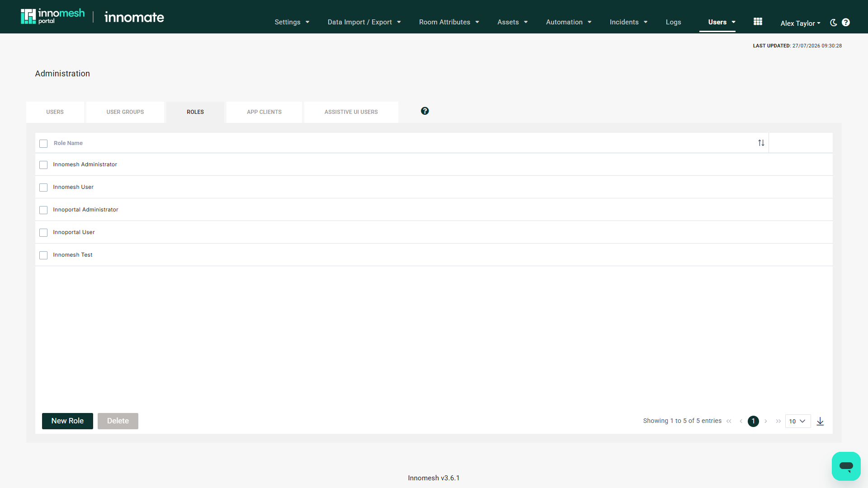Go to next page arrow
The image size is (868, 488).
766,421
